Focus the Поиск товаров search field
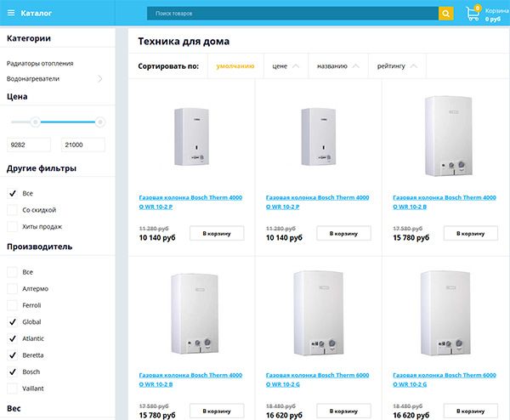Screen dimensions: 510x420 click(292, 14)
